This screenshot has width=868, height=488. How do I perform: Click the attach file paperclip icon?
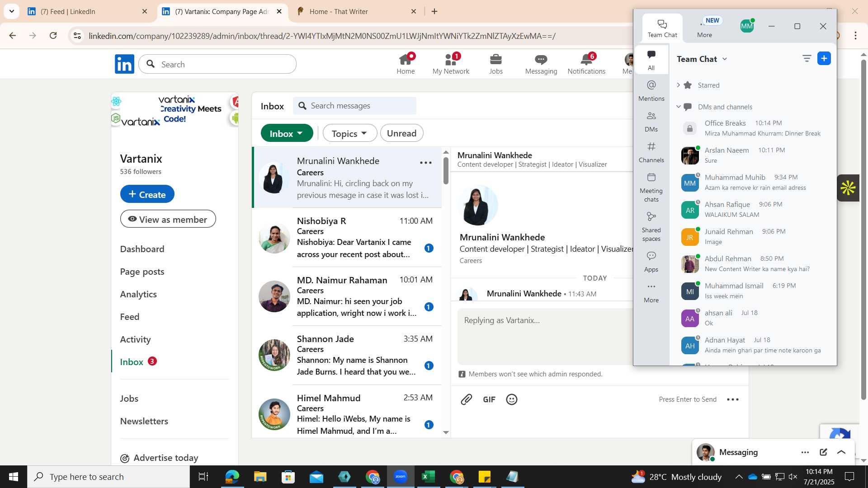tap(467, 399)
